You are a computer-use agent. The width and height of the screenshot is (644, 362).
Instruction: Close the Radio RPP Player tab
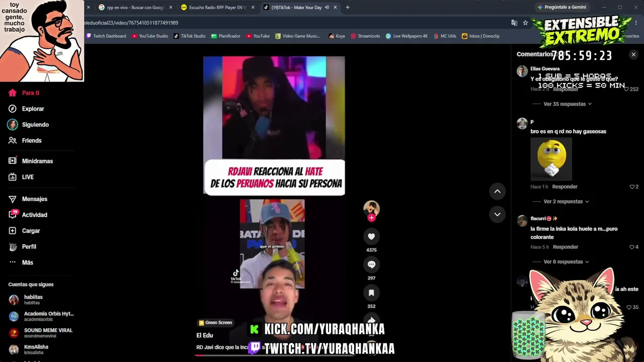[x=253, y=8]
